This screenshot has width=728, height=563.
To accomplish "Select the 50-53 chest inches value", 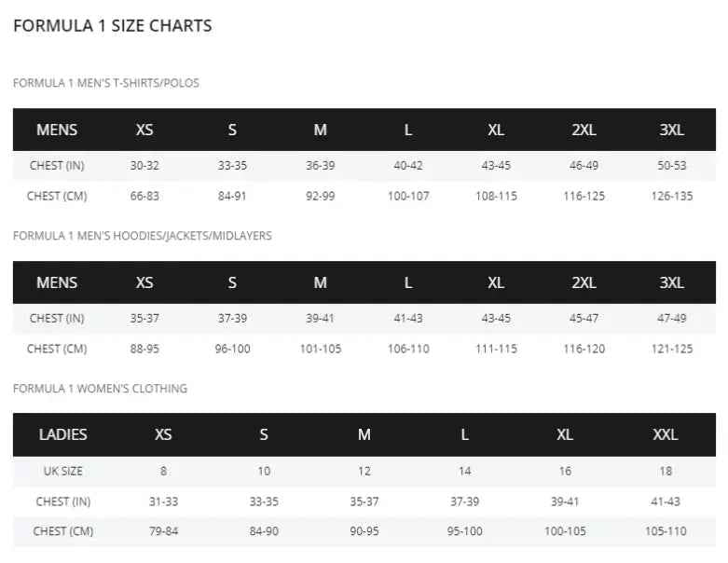I will tap(671, 166).
